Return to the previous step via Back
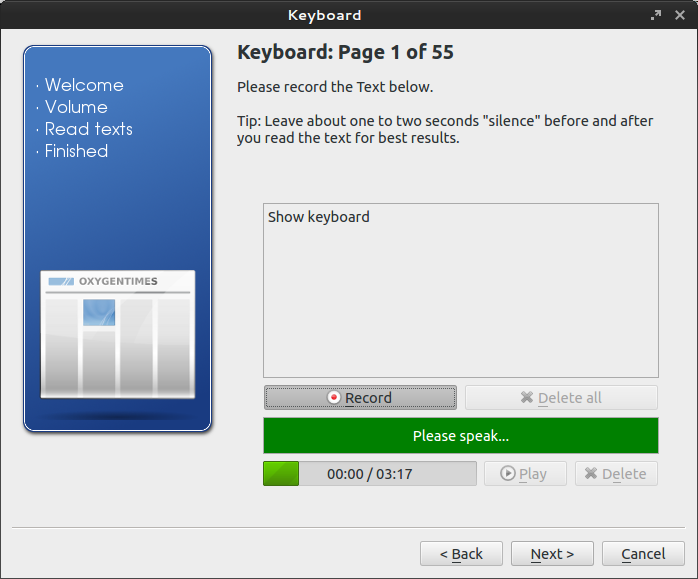The width and height of the screenshot is (698, 579). [x=461, y=554]
